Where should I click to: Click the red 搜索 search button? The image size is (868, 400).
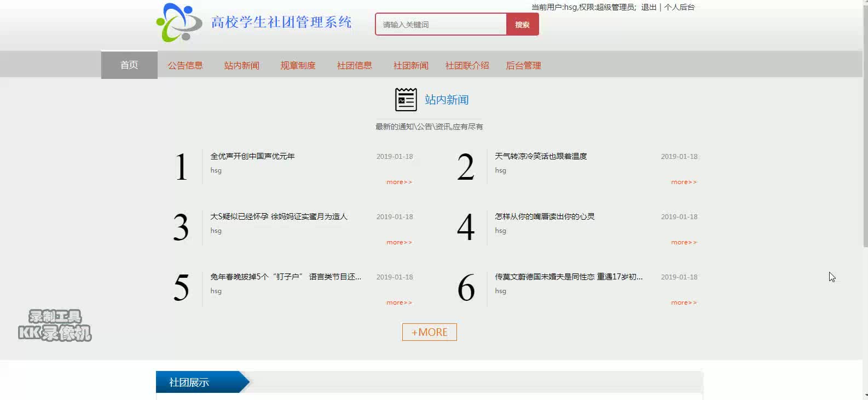[523, 25]
